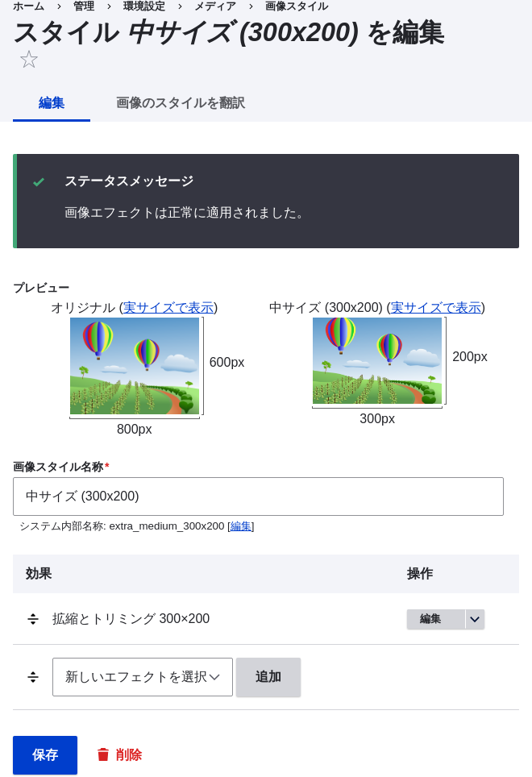Image resolution: width=532 pixels, height=777 pixels.
Task: Open 実サイズで表示 for the 中サイズ preview
Action: [x=436, y=307]
